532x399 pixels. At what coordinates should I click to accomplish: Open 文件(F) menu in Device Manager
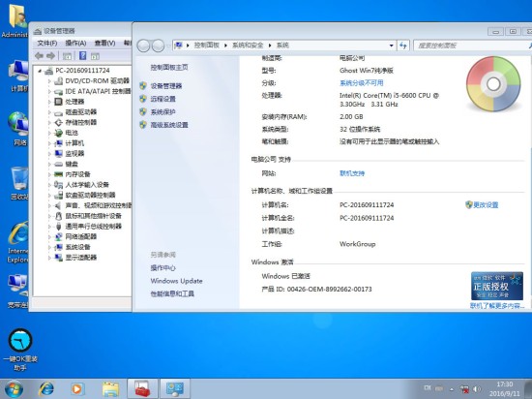pos(47,44)
